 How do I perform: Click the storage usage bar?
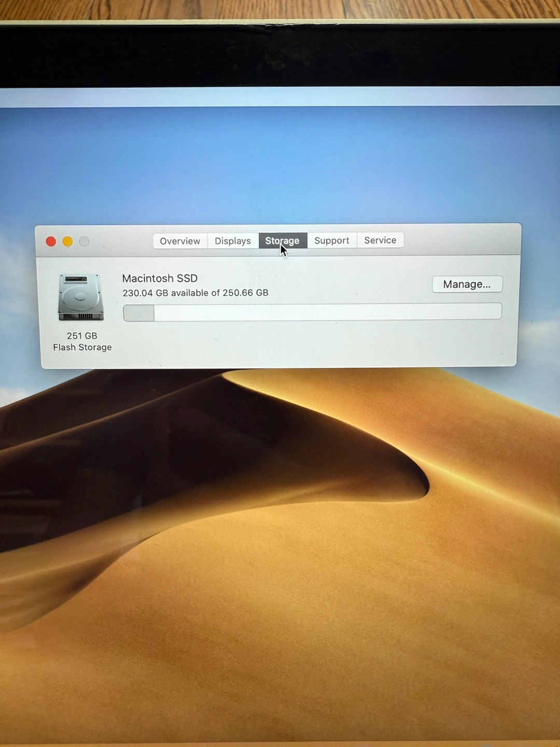click(x=312, y=312)
